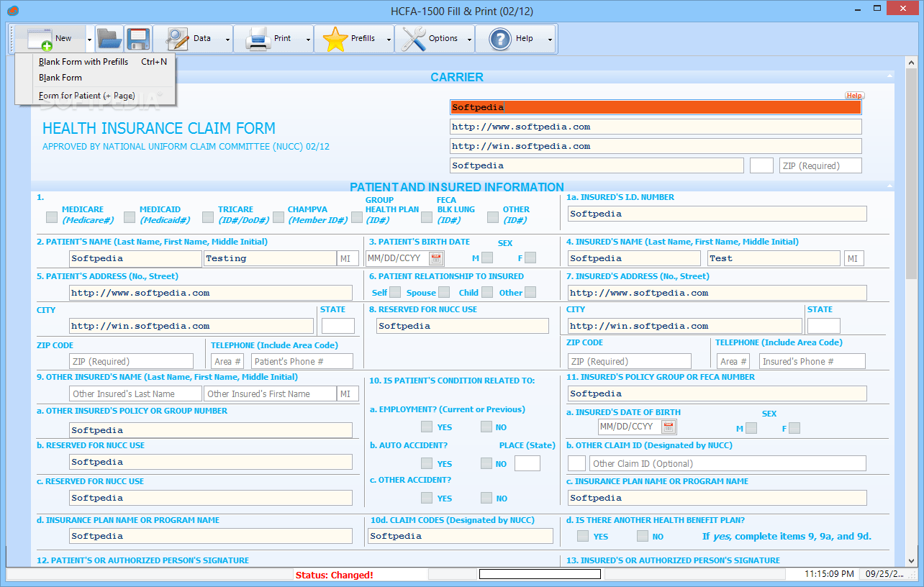924x587 pixels.
Task: Check the MEDICARE checkbox in section 1
Action: click(50, 216)
